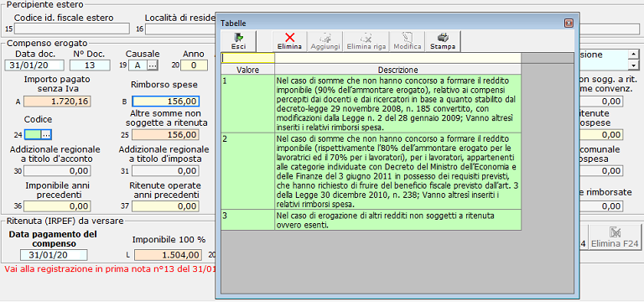Viewport: 644px width, 302px height.
Task: Click the Descrizione search field in Tabelle
Action: coord(397,58)
